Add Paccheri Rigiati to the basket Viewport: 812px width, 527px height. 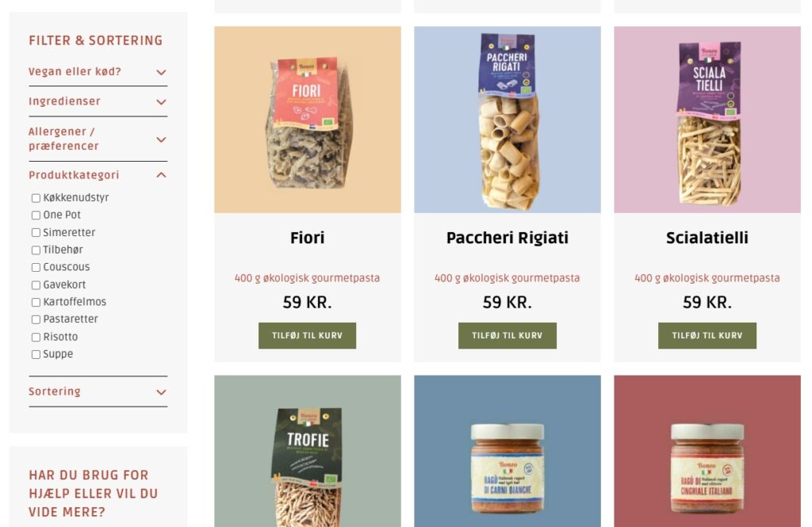pyautogui.click(x=507, y=335)
